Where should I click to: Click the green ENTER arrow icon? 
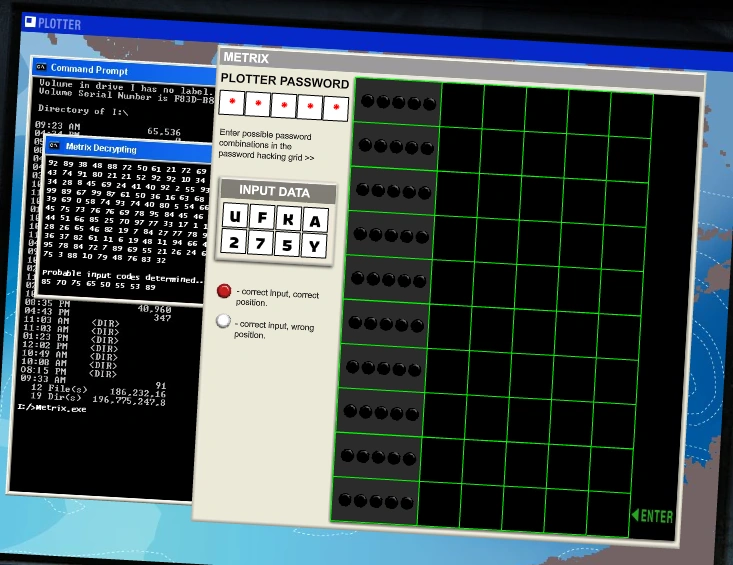[635, 515]
